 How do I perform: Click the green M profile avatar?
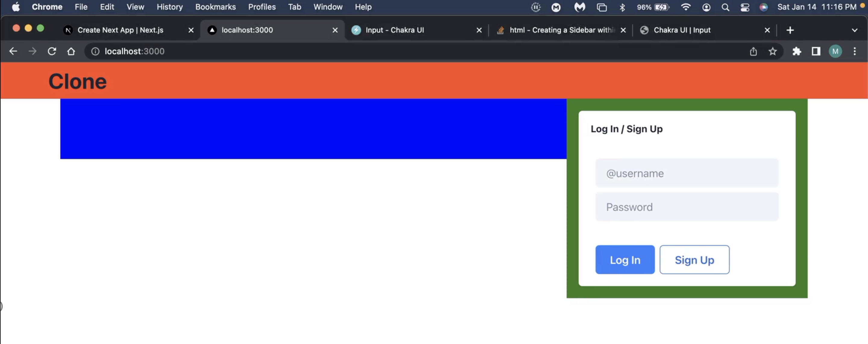[835, 51]
